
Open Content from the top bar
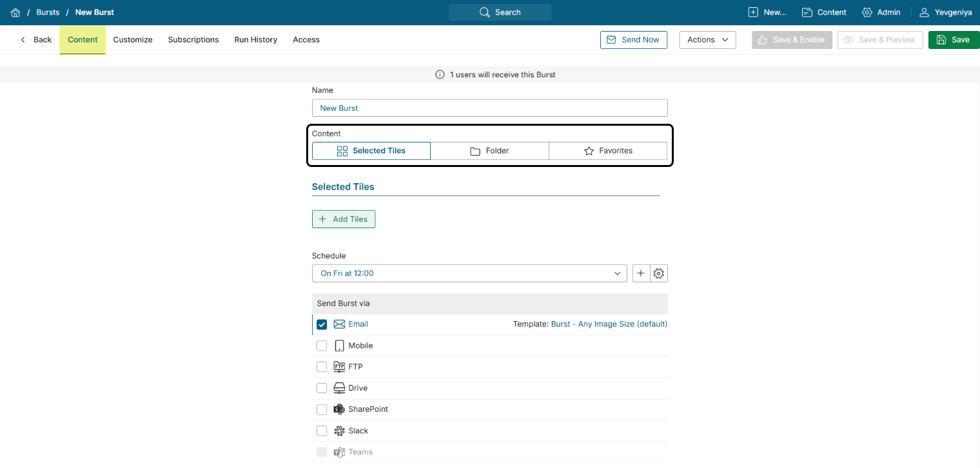coord(824,12)
